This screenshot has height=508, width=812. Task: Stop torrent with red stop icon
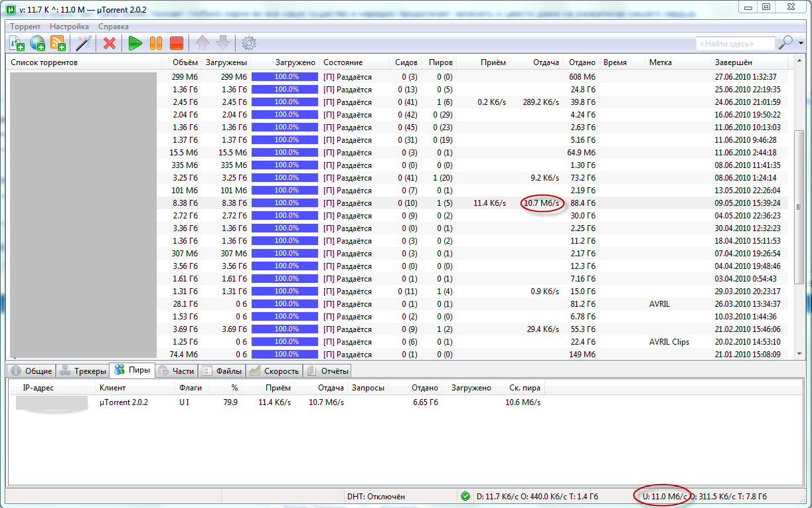175,43
